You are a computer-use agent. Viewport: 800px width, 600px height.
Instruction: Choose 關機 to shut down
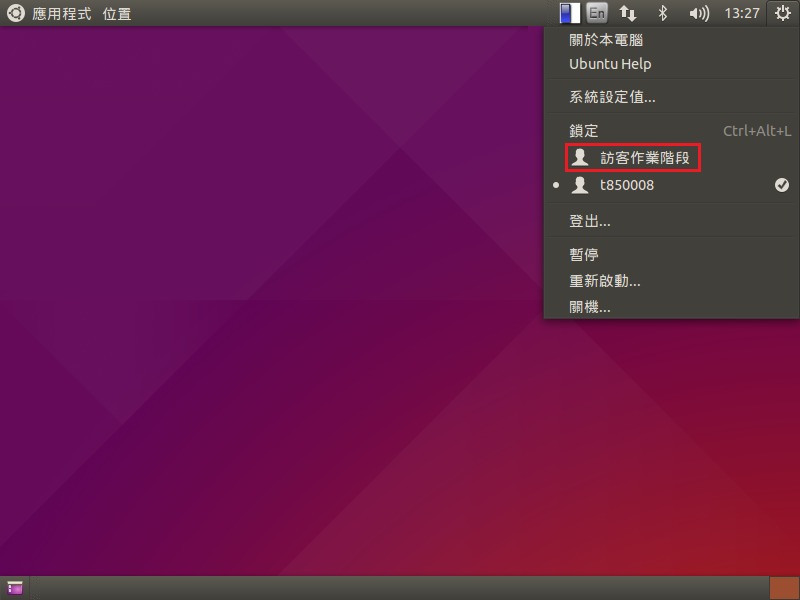(x=590, y=307)
